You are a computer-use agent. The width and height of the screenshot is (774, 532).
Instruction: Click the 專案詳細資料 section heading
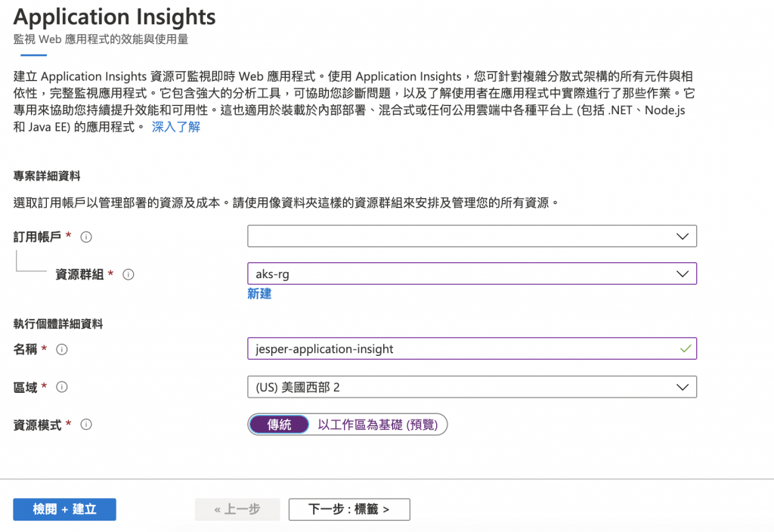[x=47, y=176]
